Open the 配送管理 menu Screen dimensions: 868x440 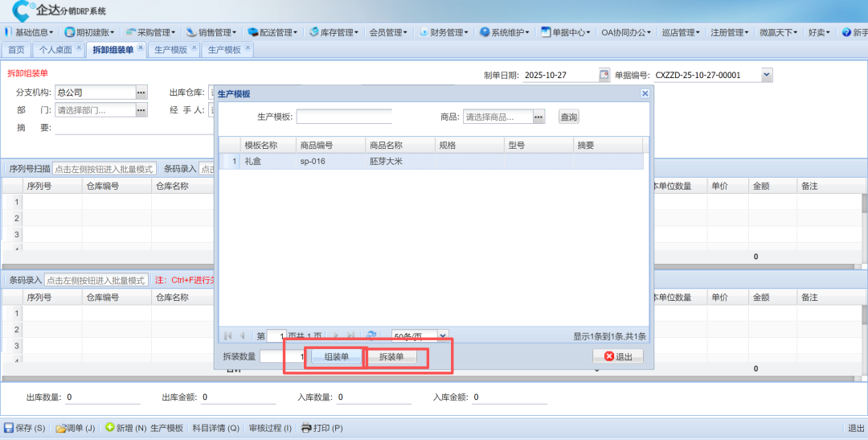[x=272, y=33]
